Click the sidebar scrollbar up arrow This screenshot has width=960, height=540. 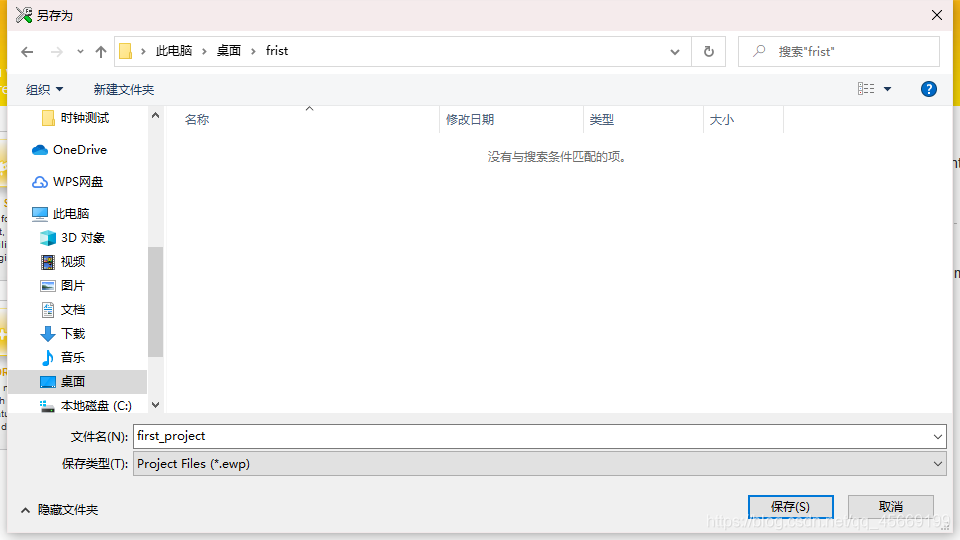pyautogui.click(x=156, y=115)
